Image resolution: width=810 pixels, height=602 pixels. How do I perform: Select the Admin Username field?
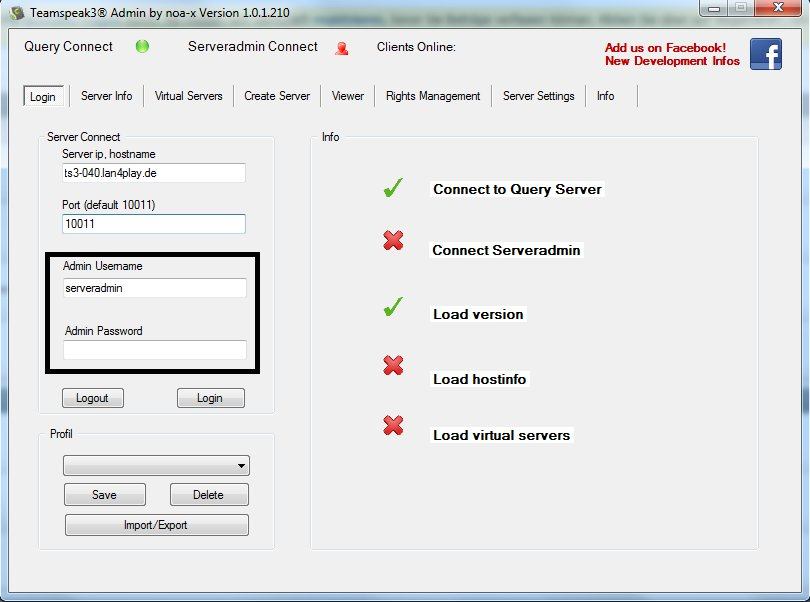pos(155,288)
